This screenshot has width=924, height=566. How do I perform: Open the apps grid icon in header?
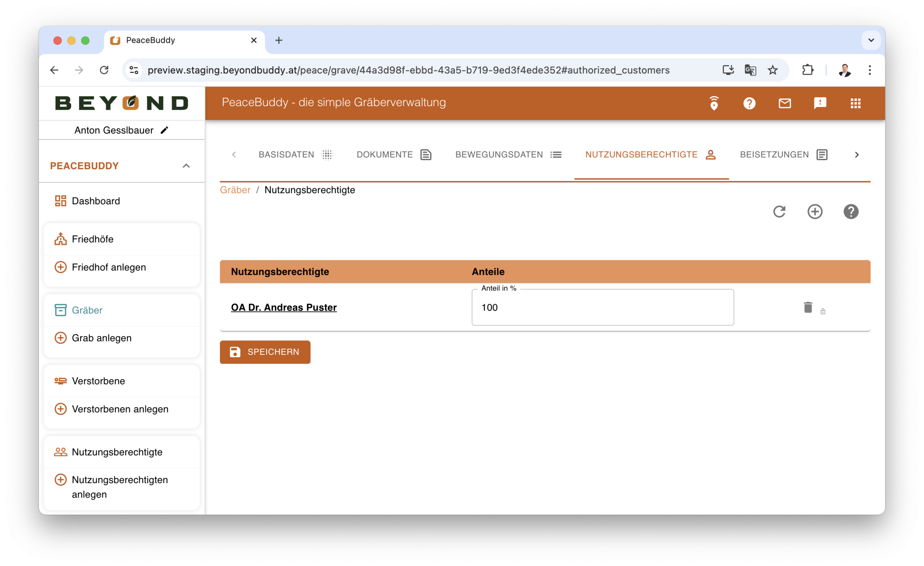tap(855, 103)
